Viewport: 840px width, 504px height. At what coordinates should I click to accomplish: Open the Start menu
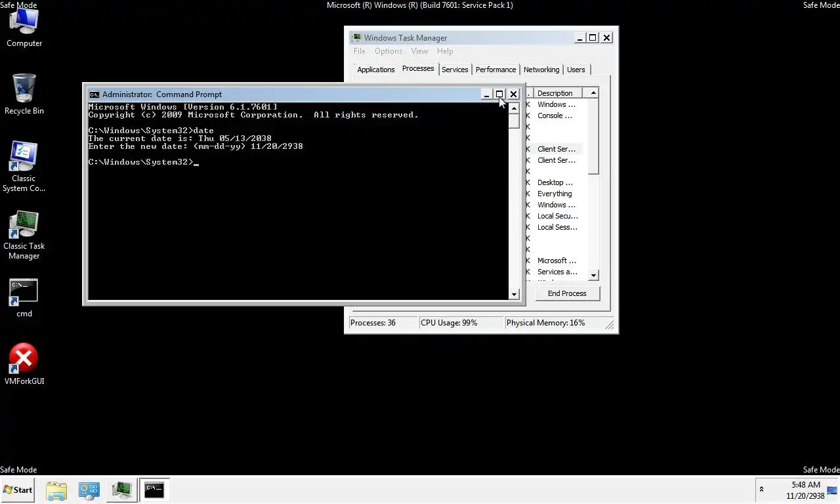click(18, 490)
